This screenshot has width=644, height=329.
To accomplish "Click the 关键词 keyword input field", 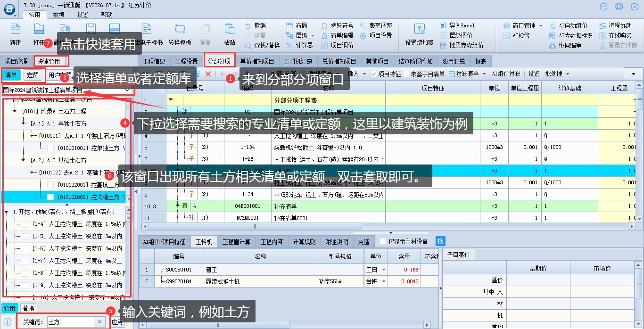I will (71, 322).
